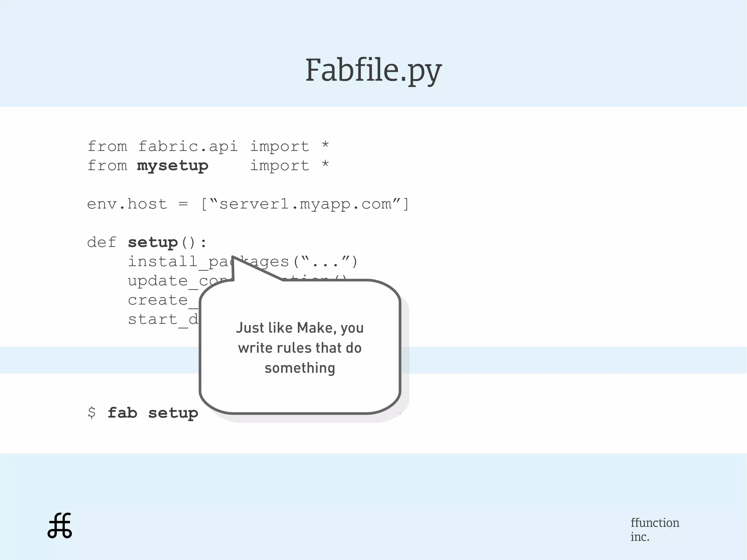Click the partially hidden 'start_d' line

162,320
